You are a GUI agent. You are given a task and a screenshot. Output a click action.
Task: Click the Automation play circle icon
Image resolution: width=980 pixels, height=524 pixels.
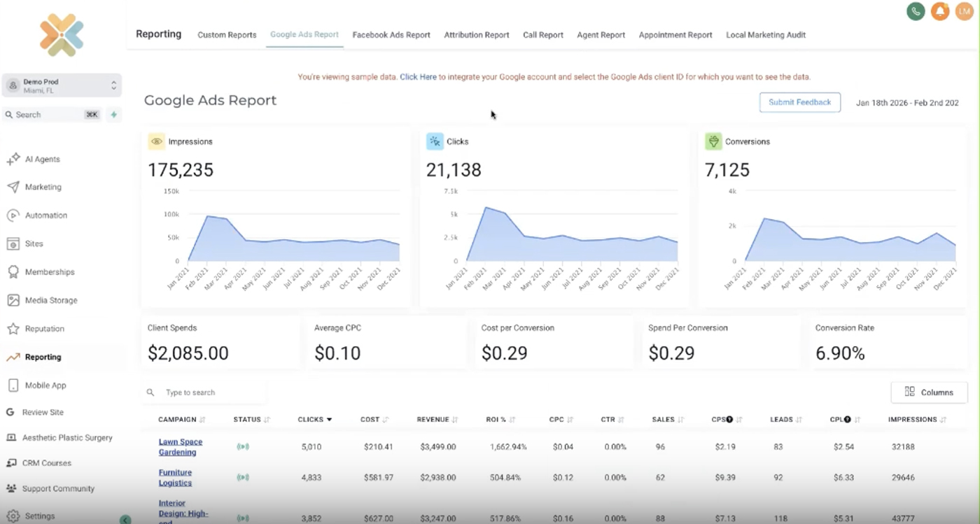pos(13,215)
